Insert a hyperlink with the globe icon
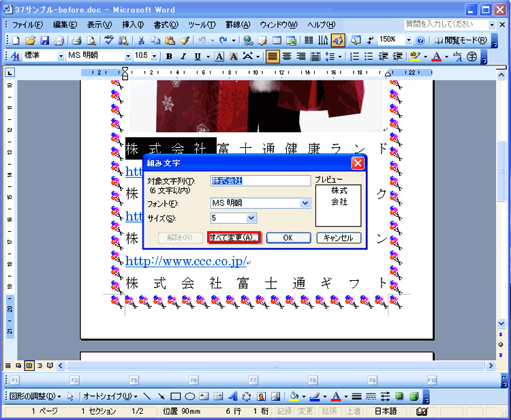511x420 pixels. [248, 40]
